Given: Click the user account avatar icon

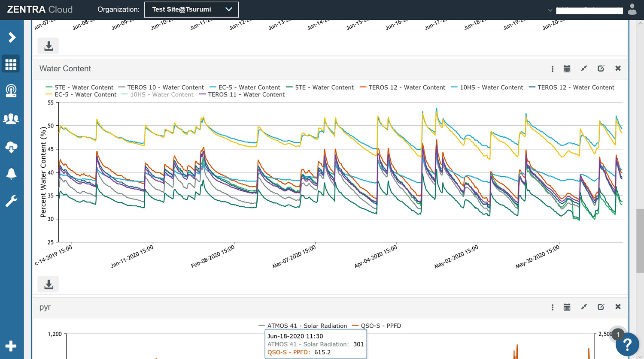Looking at the screenshot, I should [x=632, y=9].
